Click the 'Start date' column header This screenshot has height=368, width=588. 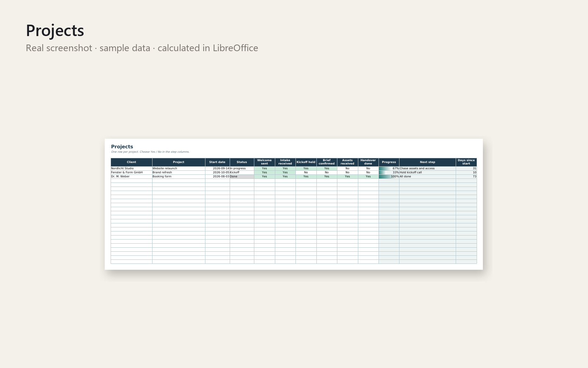point(218,162)
